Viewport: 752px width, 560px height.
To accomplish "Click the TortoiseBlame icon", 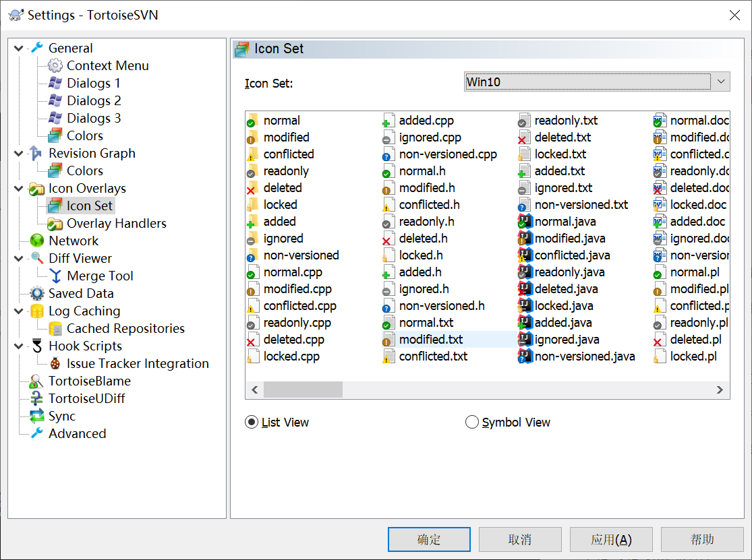I will pyautogui.click(x=36, y=381).
